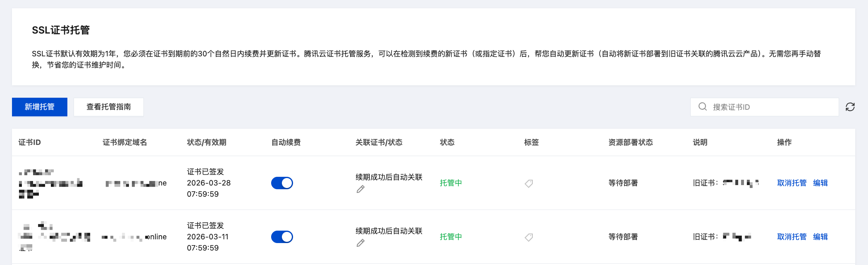Image resolution: width=868 pixels, height=265 pixels.
Task: Click 取消托管 in the first row
Action: coord(792,183)
